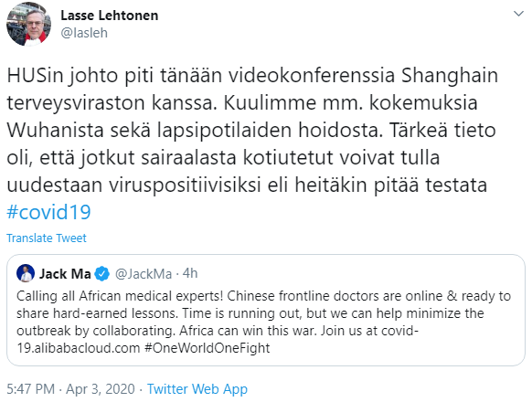This screenshot has height=402, width=532.
Task: Open the 4h timestamp on quoted tweet
Action: coord(190,273)
